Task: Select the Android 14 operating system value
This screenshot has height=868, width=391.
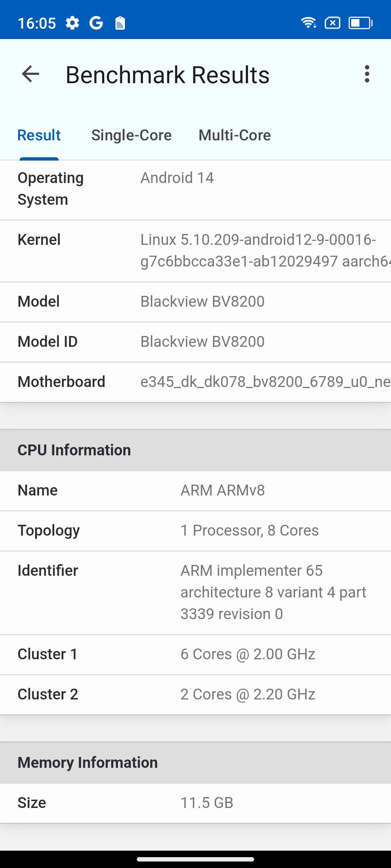Action: (x=177, y=178)
